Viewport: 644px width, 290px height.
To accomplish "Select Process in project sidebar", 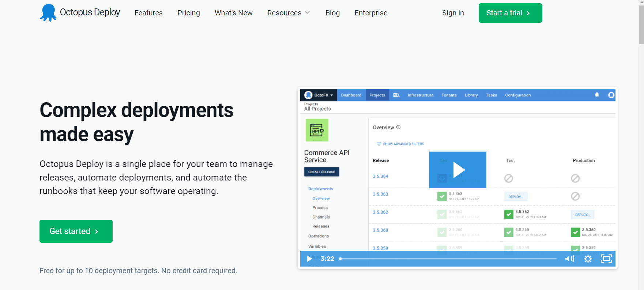I will click(x=320, y=208).
